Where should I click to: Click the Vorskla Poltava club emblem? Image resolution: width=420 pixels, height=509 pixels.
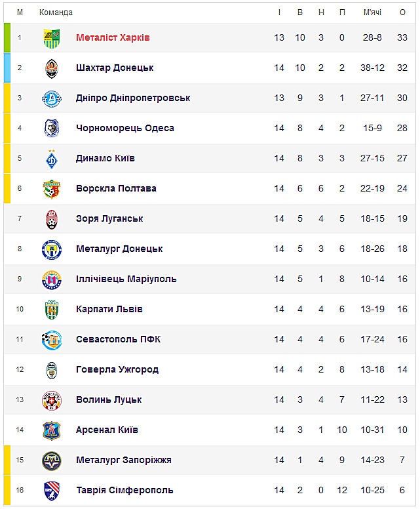pyautogui.click(x=52, y=189)
